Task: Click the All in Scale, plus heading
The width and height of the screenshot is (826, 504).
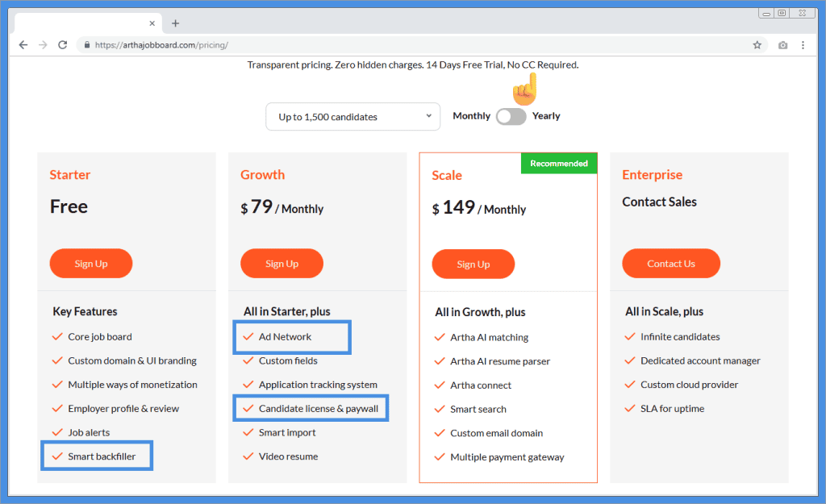Action: point(665,311)
